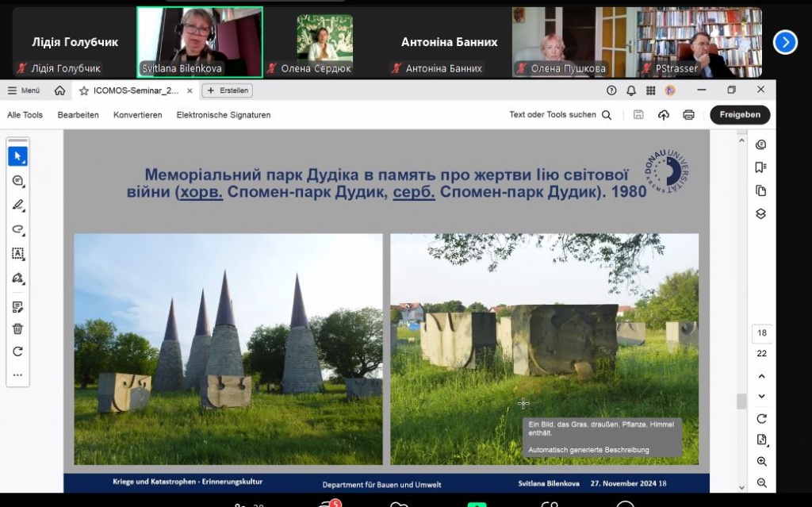Click the Freigeben button
Viewport: 812px width, 507px height.
point(739,115)
